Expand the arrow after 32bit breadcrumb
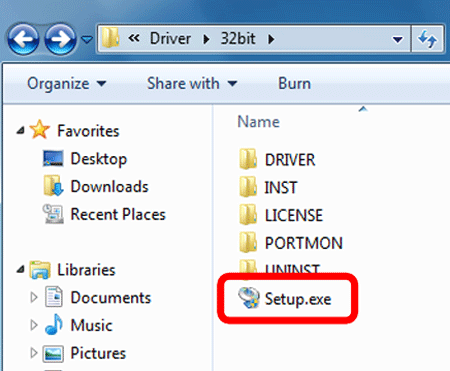 tap(272, 39)
